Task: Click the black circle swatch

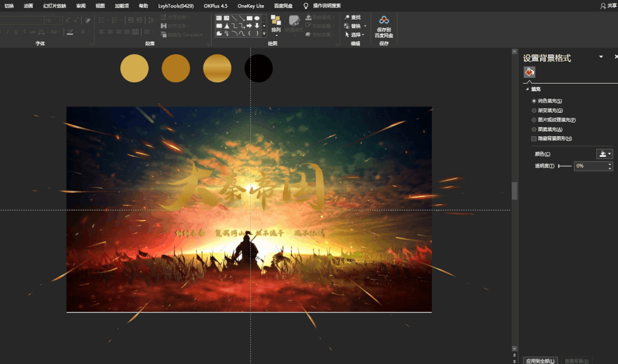Action: [258, 68]
